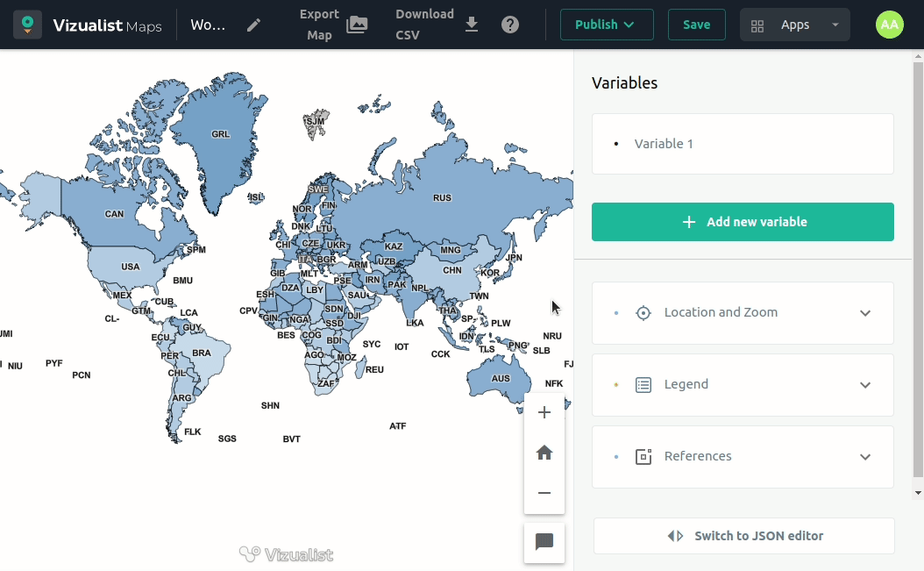Click the Download CSV arrow icon

click(472, 25)
